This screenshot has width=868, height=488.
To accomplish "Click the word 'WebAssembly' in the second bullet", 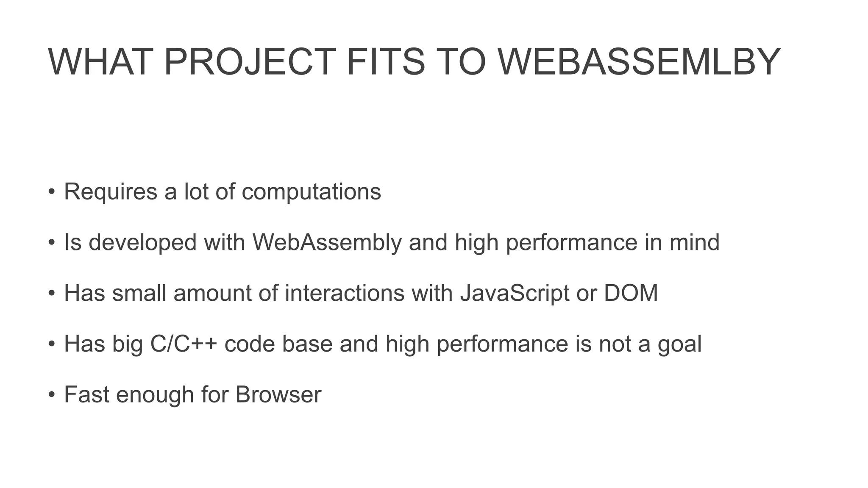I will click(x=327, y=242).
